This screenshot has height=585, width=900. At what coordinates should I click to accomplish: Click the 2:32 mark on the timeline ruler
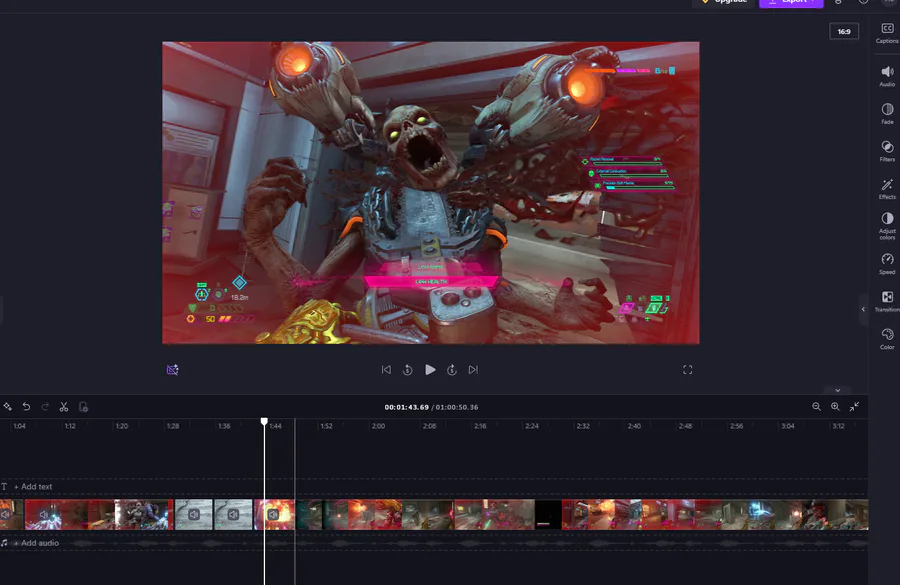583,426
